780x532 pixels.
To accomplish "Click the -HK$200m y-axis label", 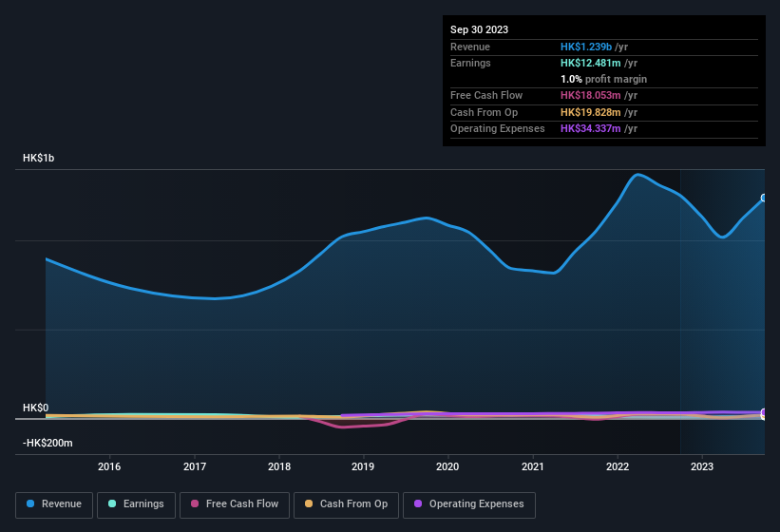I will tap(48, 443).
